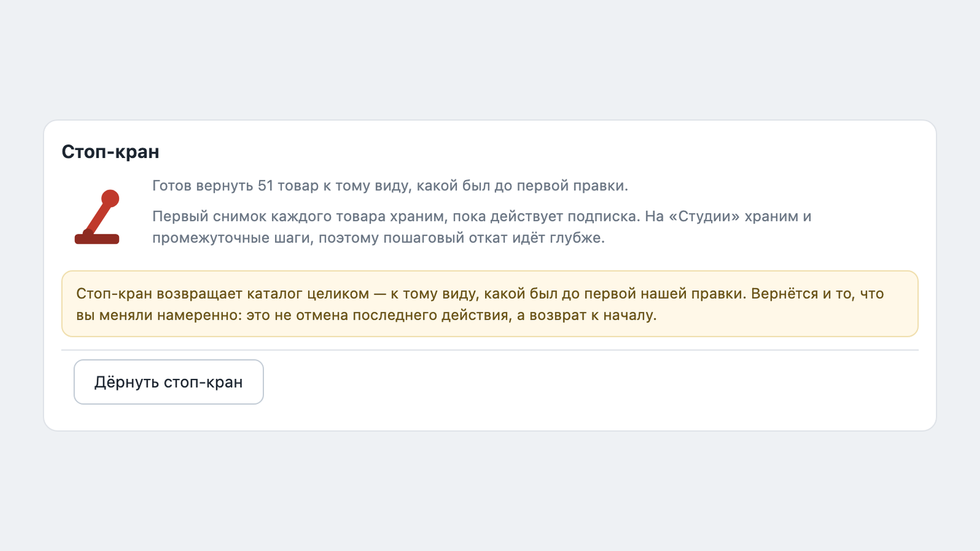Click the "Стоп-кран" heading
The image size is (980, 551).
(110, 152)
